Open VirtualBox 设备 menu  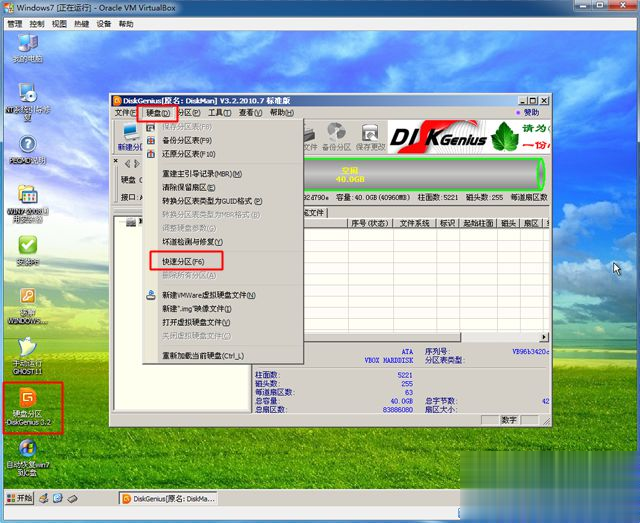tap(104, 21)
